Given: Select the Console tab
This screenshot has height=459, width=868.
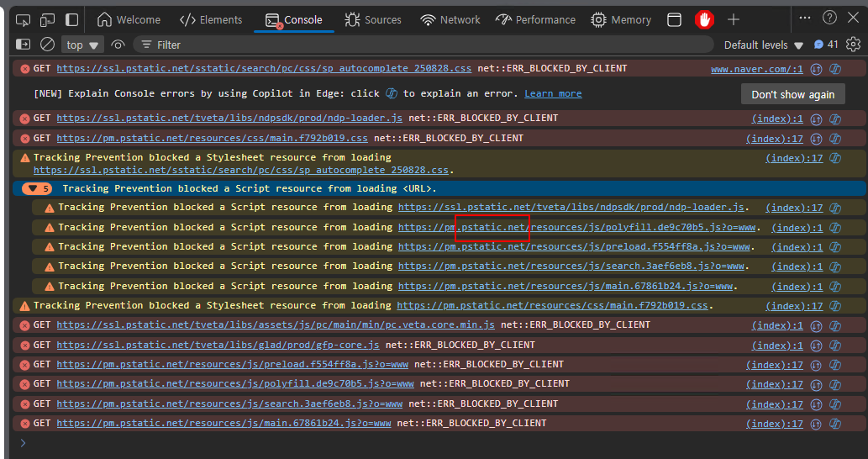Looking at the screenshot, I should (294, 20).
